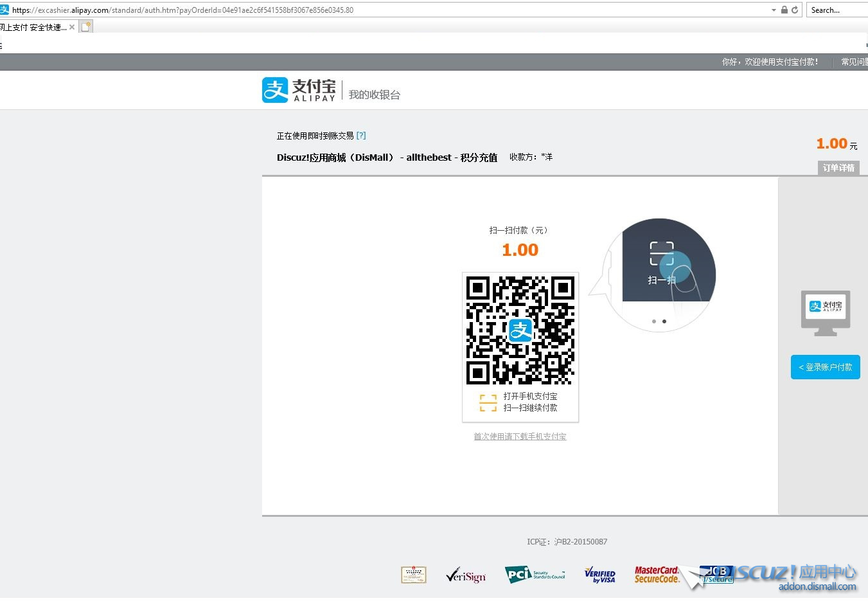The width and height of the screenshot is (868, 603).
Task: Click the PCI Security Standards logo
Action: [x=535, y=574]
